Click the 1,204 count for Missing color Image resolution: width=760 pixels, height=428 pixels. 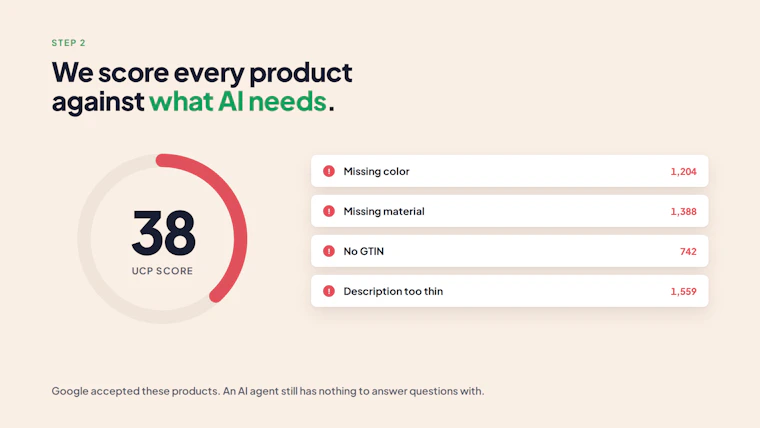click(683, 172)
